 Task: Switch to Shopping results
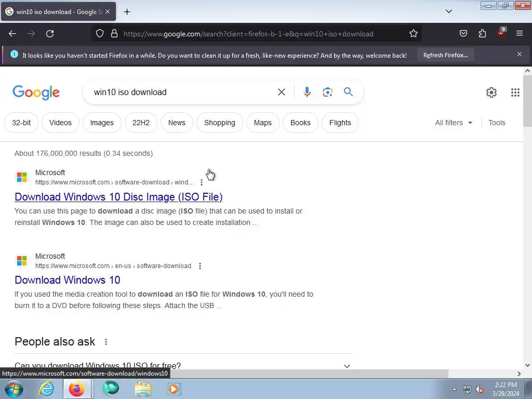220,123
